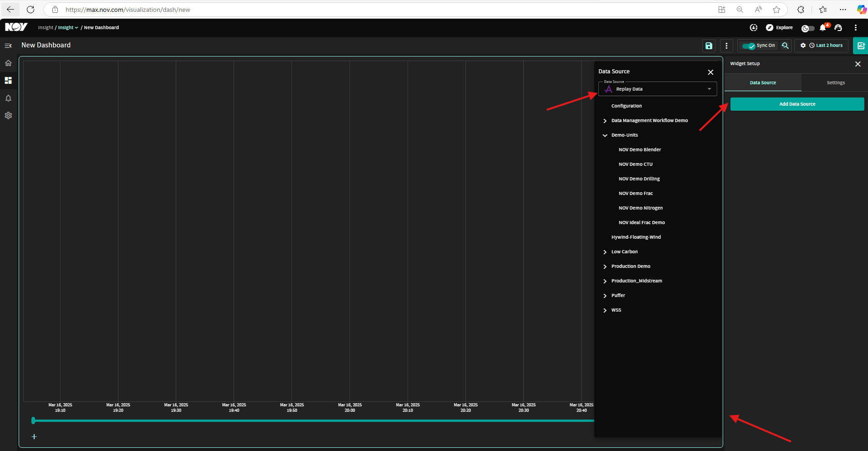Open browser settings and more menu

click(843, 10)
